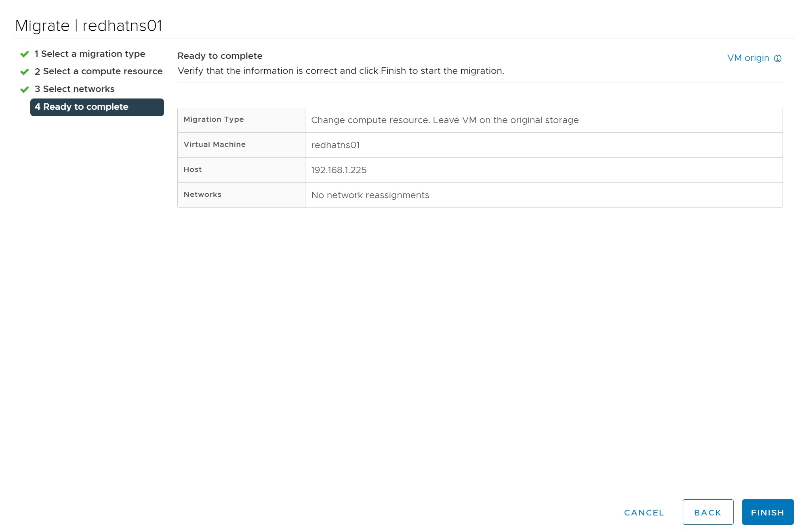Cancel the migration wizard
808x532 pixels.
[644, 512]
